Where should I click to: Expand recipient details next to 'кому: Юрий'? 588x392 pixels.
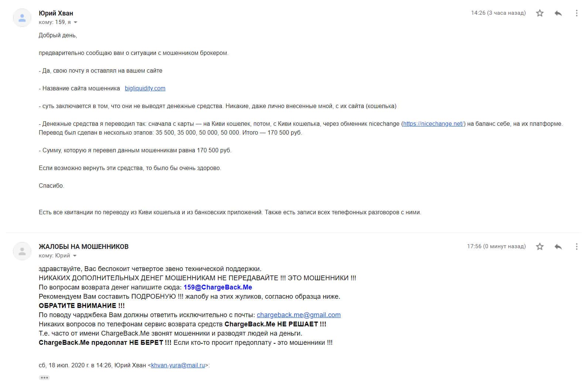75,256
